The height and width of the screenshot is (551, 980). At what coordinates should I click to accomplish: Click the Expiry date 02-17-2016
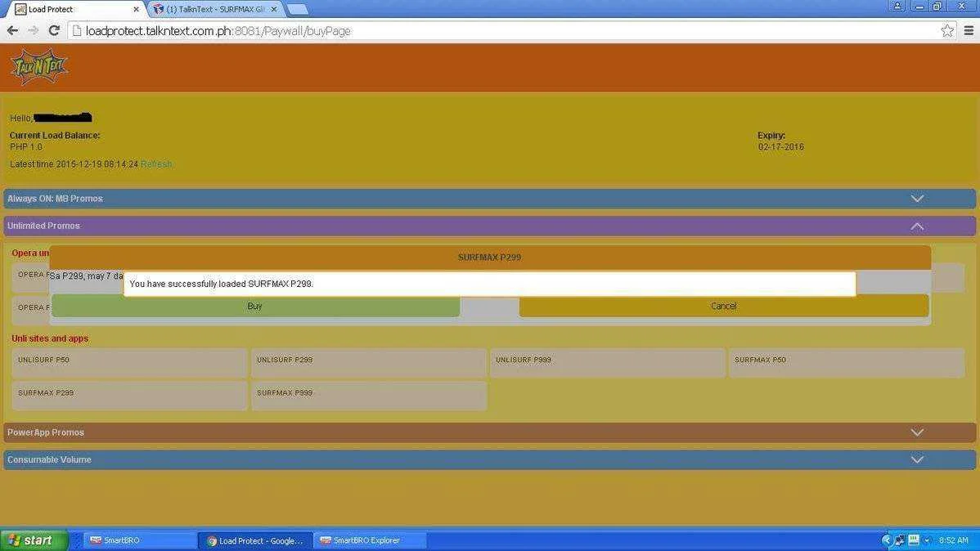coord(780,147)
